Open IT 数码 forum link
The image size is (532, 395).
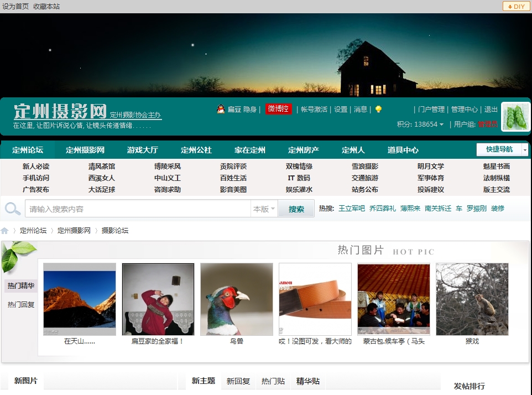pyautogui.click(x=299, y=178)
